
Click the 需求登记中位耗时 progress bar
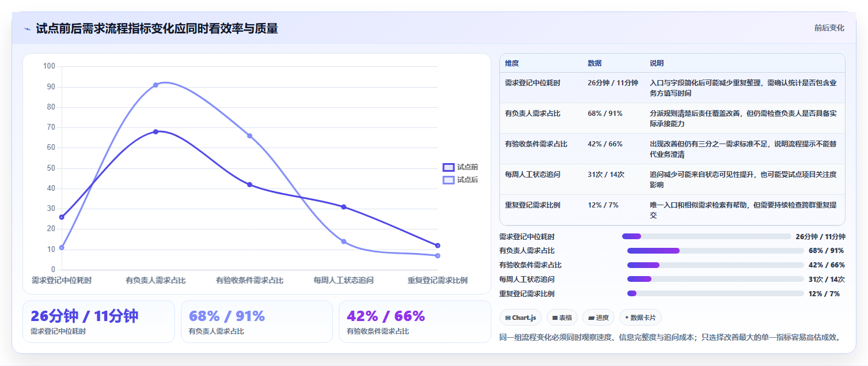[x=707, y=236]
